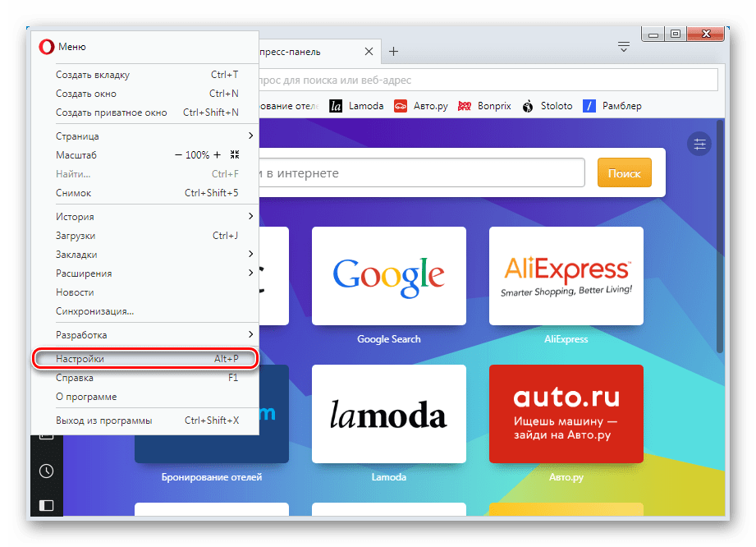
Task: Click the Рамблер bookmark favicon
Action: [x=589, y=106]
